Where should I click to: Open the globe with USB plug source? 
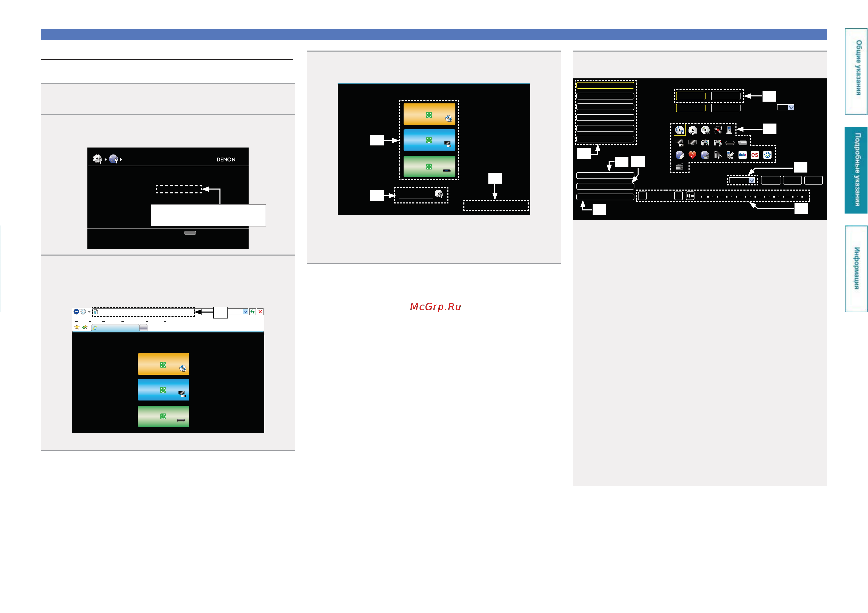point(680,155)
